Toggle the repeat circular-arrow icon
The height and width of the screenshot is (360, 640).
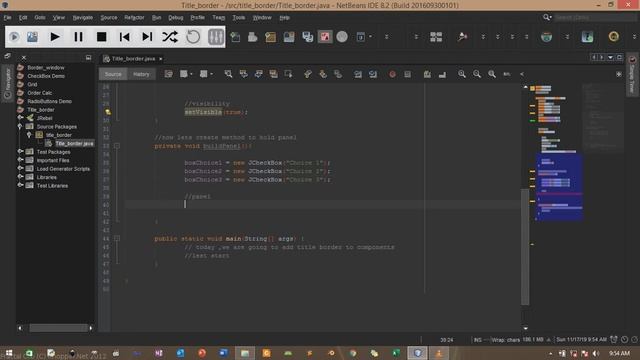[x=193, y=37]
